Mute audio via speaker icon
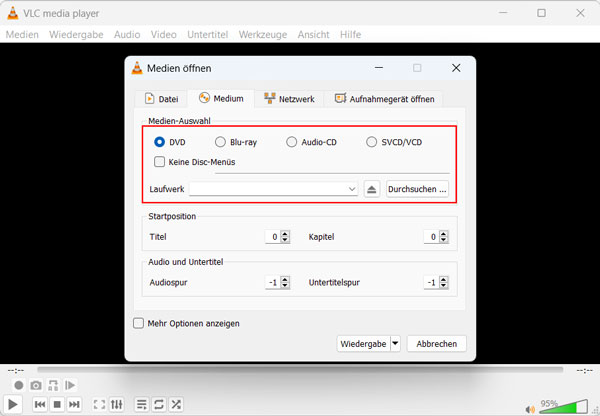 tap(530, 409)
